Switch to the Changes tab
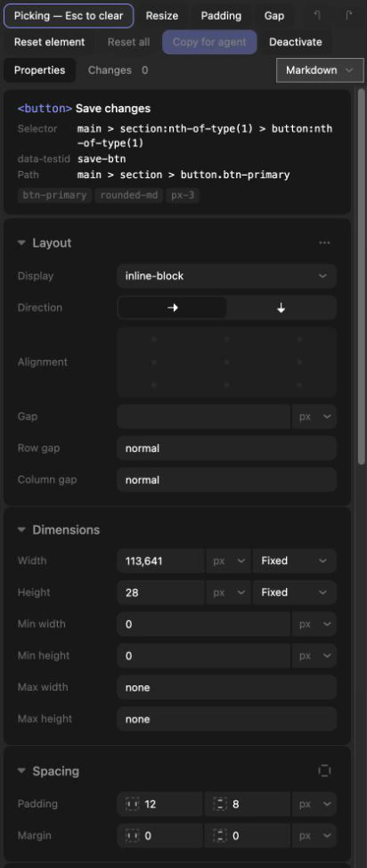 pos(118,70)
